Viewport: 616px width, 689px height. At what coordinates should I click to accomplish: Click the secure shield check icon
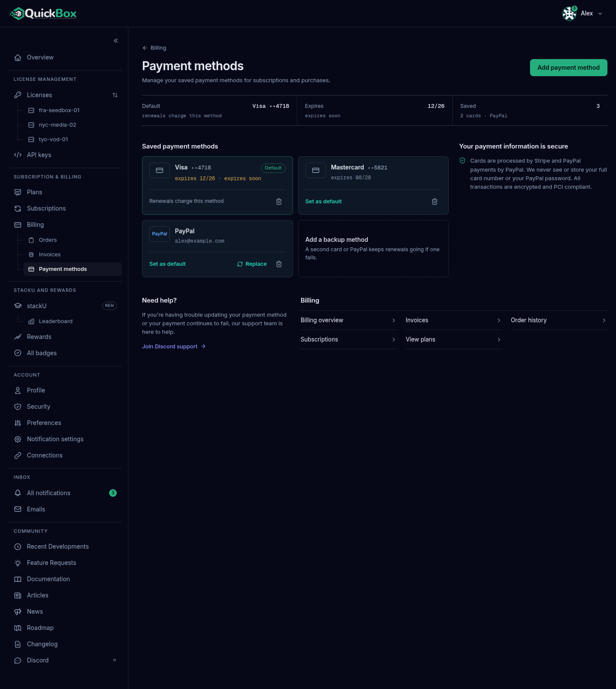pos(462,160)
